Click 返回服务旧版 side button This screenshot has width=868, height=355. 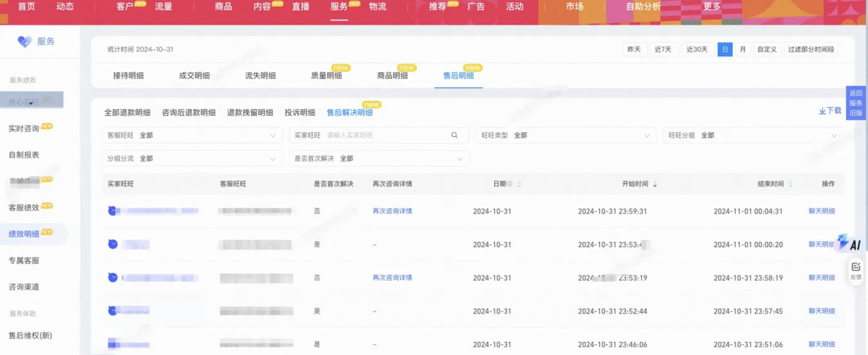pos(856,103)
